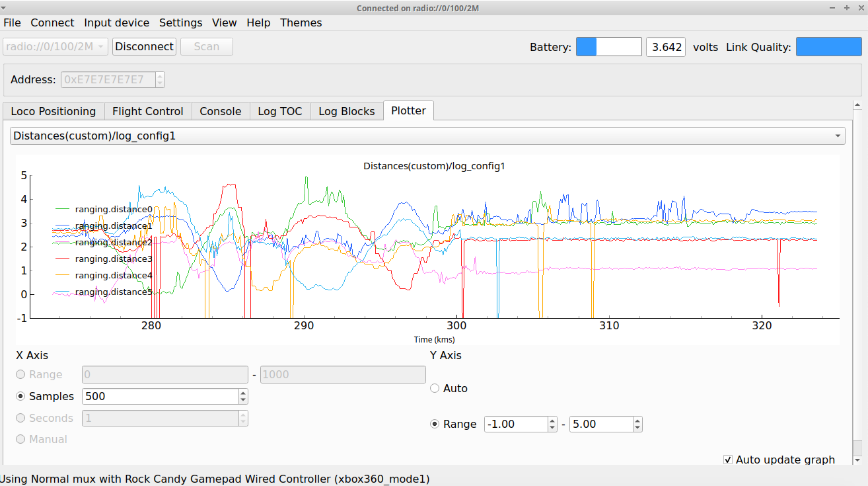Toggle the Auto update graph checkbox

[728, 460]
